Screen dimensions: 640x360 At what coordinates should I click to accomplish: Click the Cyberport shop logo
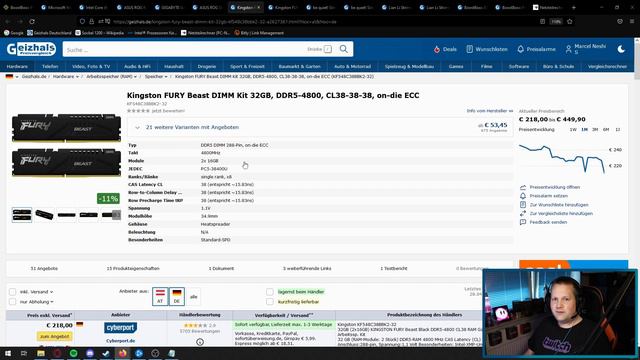click(120, 328)
